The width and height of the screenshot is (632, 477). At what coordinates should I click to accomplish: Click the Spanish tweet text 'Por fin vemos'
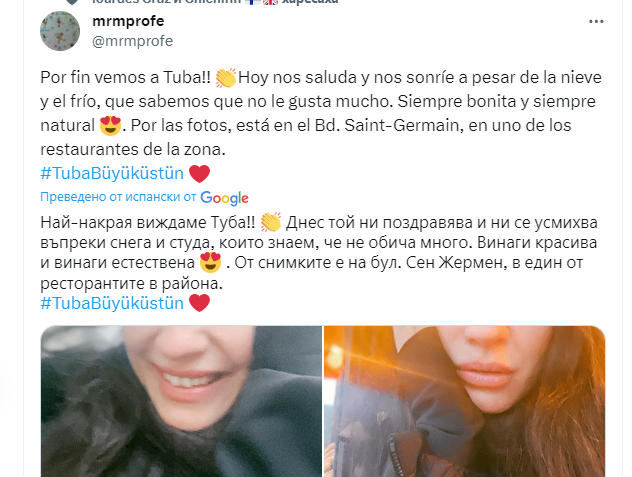click(x=94, y=77)
